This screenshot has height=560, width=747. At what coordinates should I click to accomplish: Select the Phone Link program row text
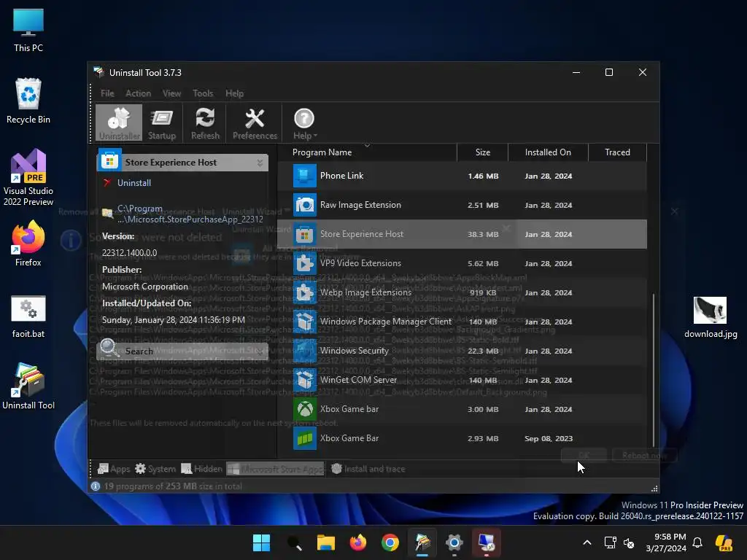[x=341, y=176]
